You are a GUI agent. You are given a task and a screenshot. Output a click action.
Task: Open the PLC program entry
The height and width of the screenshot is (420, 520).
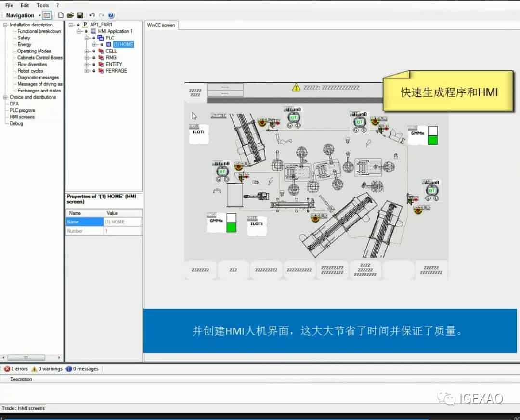pyautogui.click(x=22, y=110)
